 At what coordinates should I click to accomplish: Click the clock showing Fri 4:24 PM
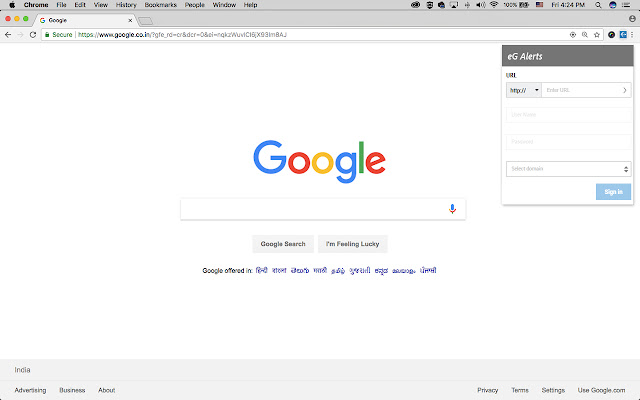pos(568,5)
